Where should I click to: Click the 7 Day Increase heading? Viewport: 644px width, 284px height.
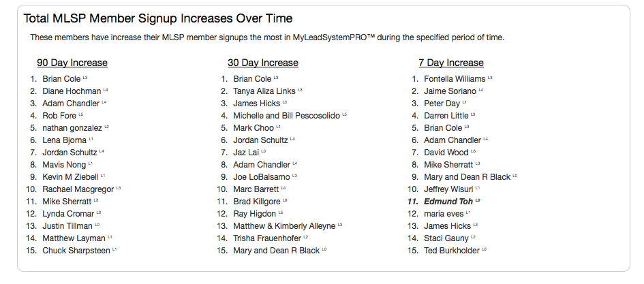[451, 63]
